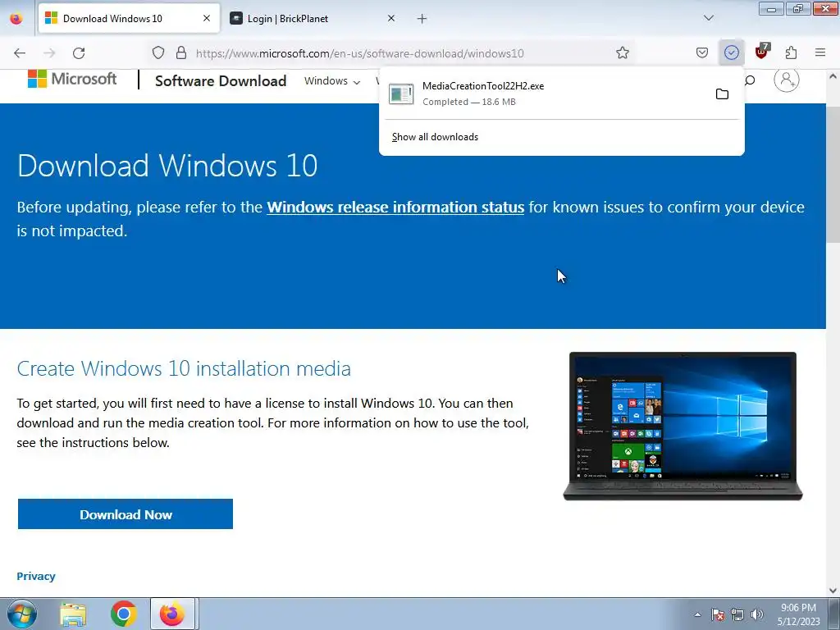
Task: Click the taskbar clock 9:06 PM
Action: pyautogui.click(x=798, y=614)
